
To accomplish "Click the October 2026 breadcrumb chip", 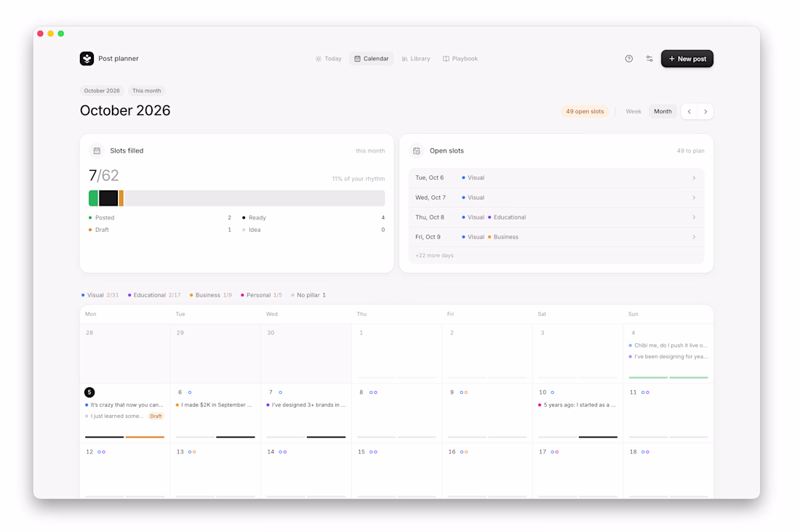I will [x=102, y=91].
